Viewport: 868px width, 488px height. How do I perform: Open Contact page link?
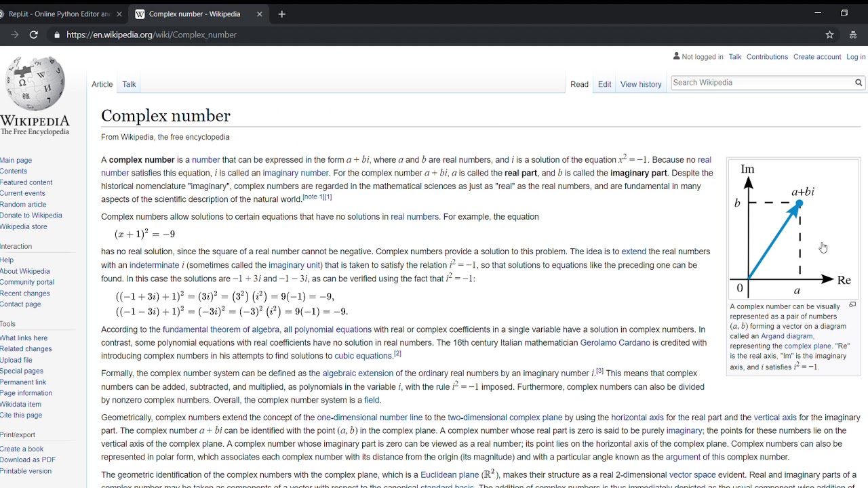tap(20, 304)
